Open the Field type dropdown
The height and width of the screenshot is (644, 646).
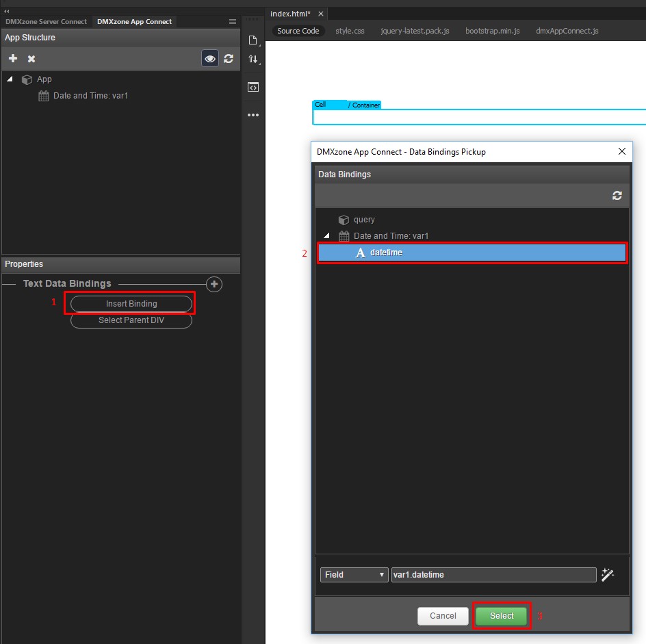pyautogui.click(x=354, y=574)
